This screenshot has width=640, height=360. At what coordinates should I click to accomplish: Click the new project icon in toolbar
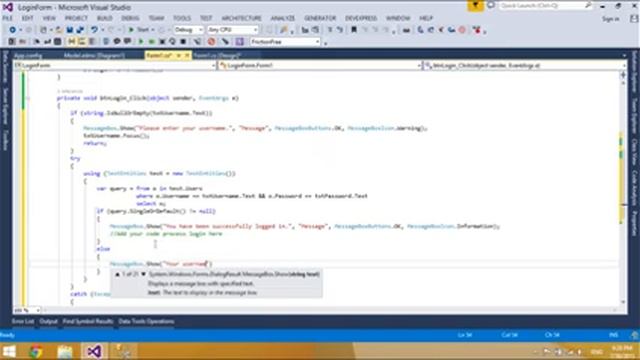coord(43,30)
